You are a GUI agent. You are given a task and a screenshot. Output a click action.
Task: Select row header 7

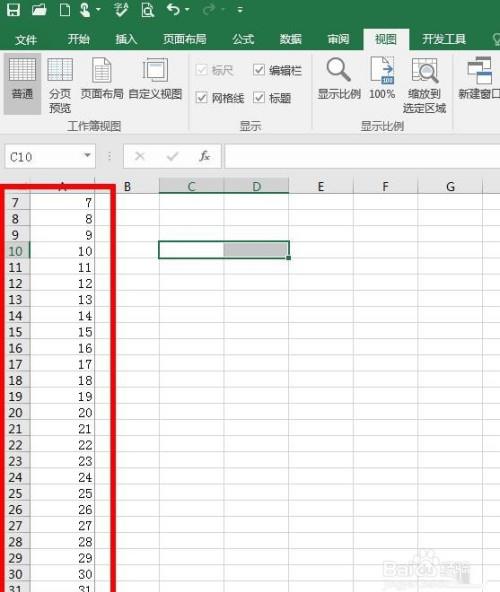pos(15,203)
